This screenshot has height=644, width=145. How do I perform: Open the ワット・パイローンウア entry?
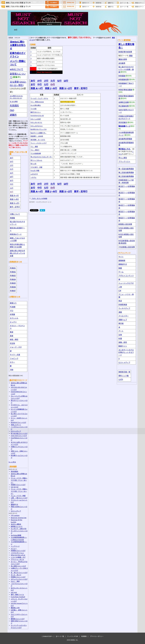[x=39, y=143]
